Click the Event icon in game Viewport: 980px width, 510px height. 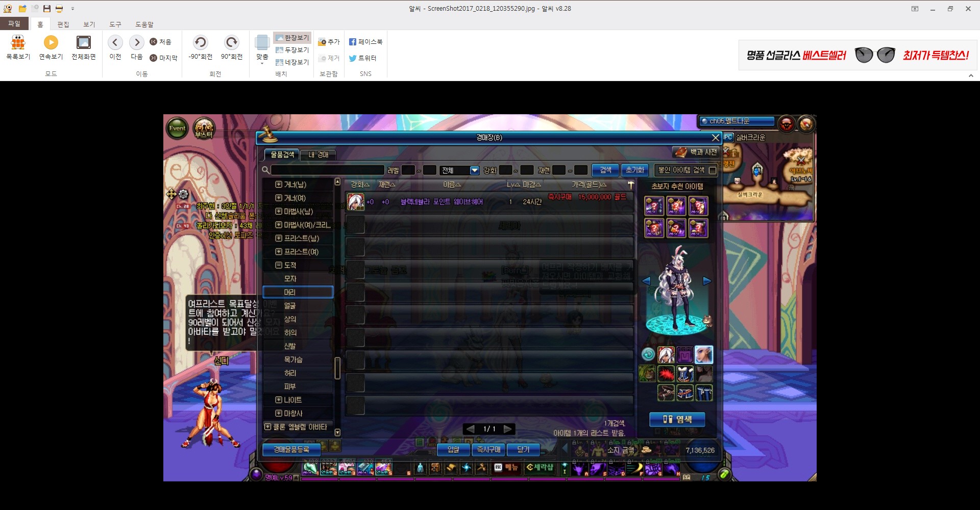click(x=177, y=128)
